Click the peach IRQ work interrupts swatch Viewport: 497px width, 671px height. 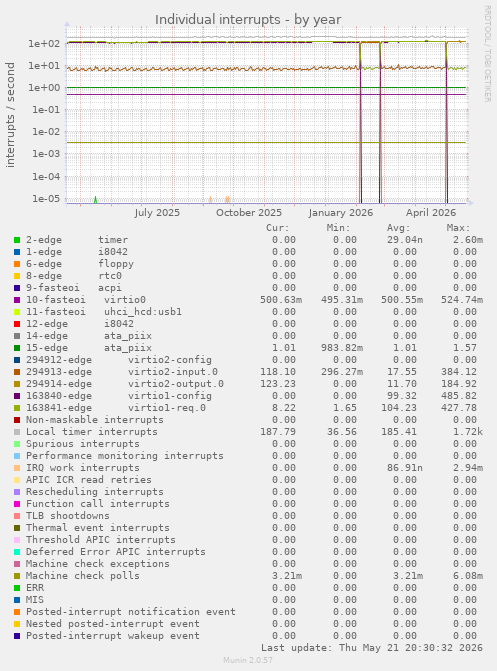point(17,468)
